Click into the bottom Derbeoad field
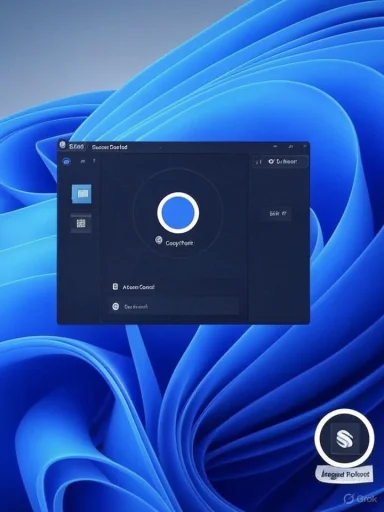This screenshot has height=512, width=384. point(175,307)
